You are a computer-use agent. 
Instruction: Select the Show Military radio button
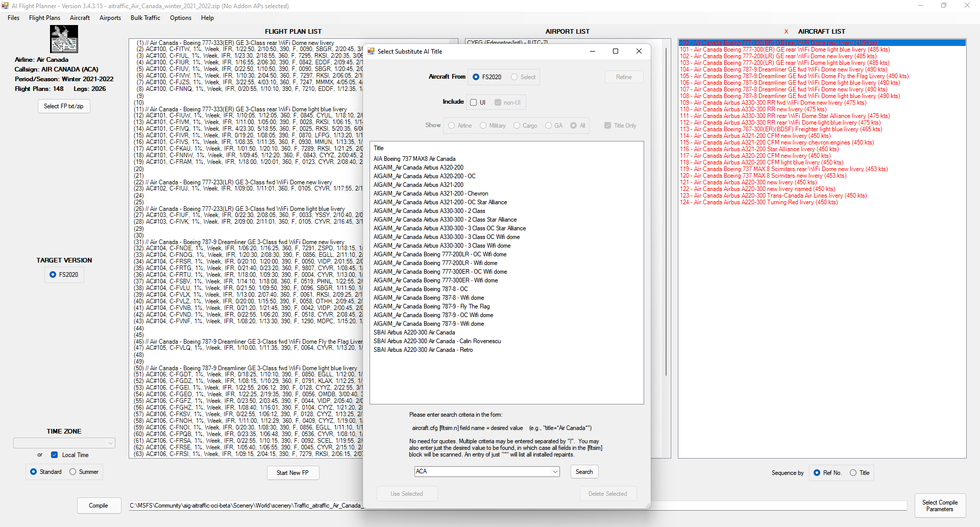[483, 126]
